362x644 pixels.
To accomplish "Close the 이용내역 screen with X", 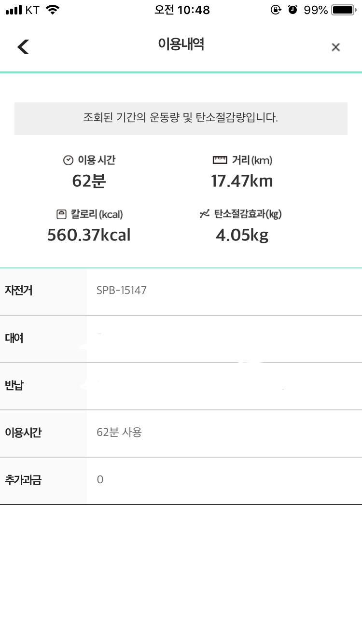I will click(335, 47).
